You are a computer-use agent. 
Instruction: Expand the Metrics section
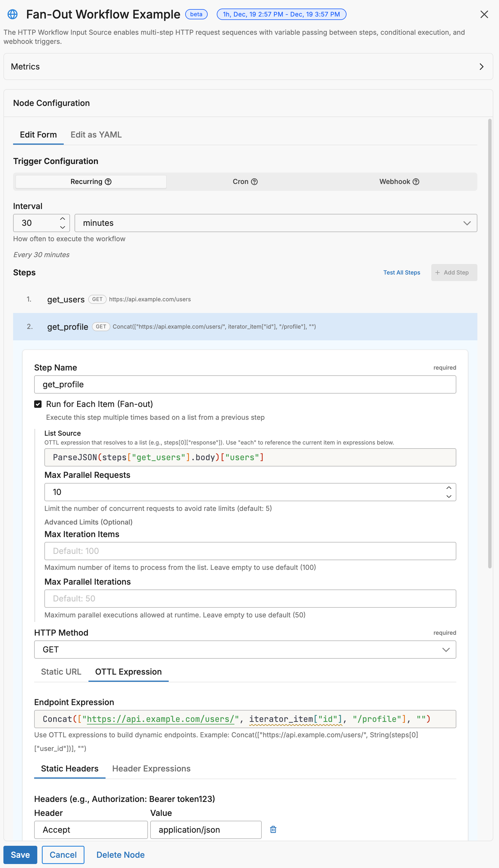[x=248, y=67]
